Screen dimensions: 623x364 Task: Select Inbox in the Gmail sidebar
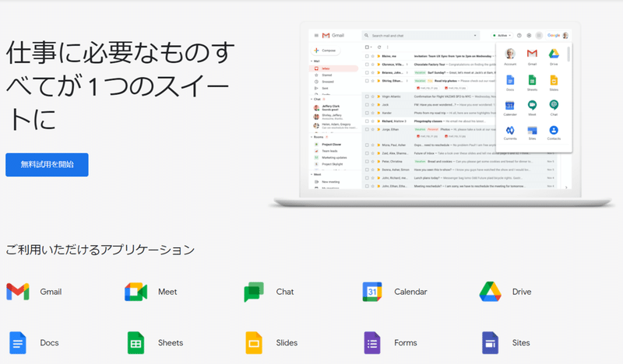[333, 68]
